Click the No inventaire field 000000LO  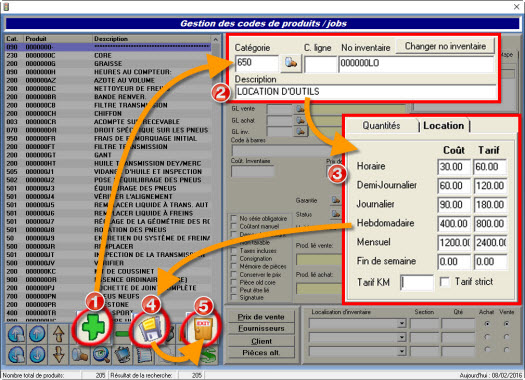417,64
